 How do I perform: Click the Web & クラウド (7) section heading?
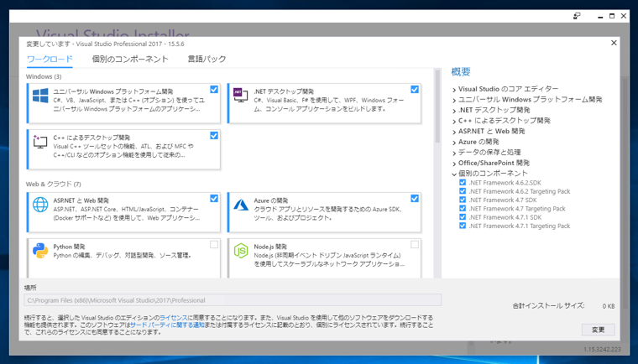click(x=53, y=184)
